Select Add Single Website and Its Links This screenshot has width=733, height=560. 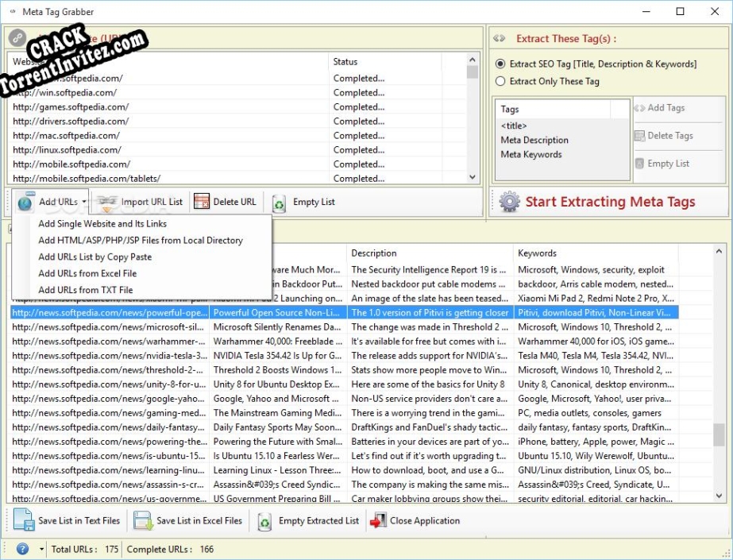coord(102,223)
